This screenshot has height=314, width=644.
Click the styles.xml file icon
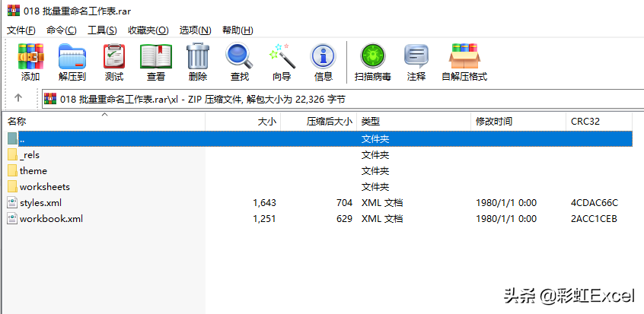(x=12, y=203)
